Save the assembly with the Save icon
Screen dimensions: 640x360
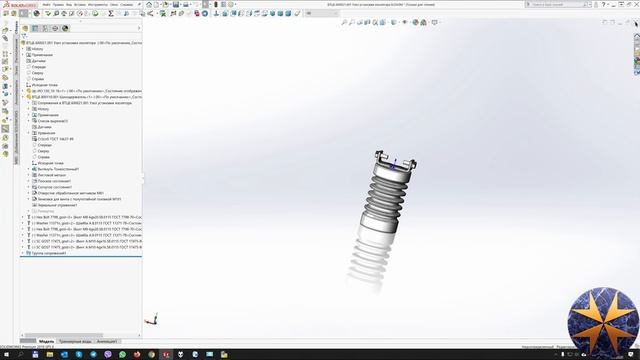(x=176, y=4)
